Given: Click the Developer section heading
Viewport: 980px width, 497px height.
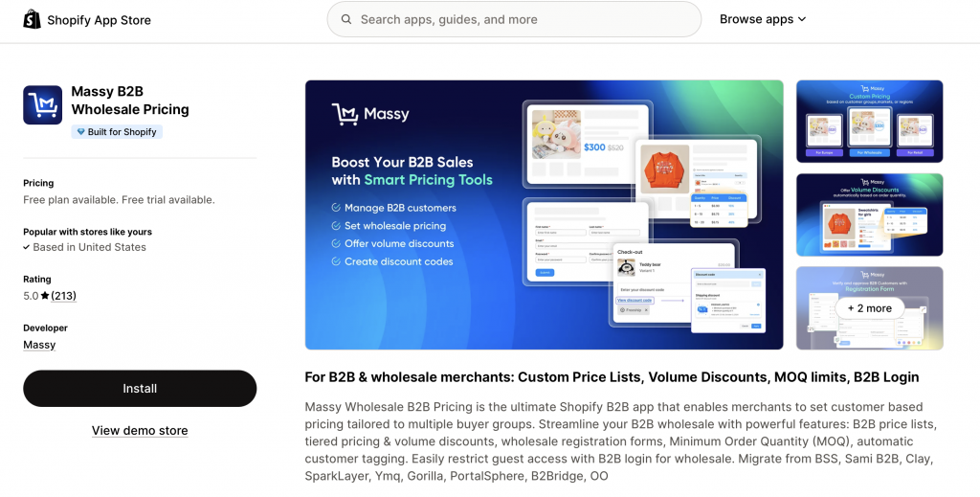Looking at the screenshot, I should [45, 328].
